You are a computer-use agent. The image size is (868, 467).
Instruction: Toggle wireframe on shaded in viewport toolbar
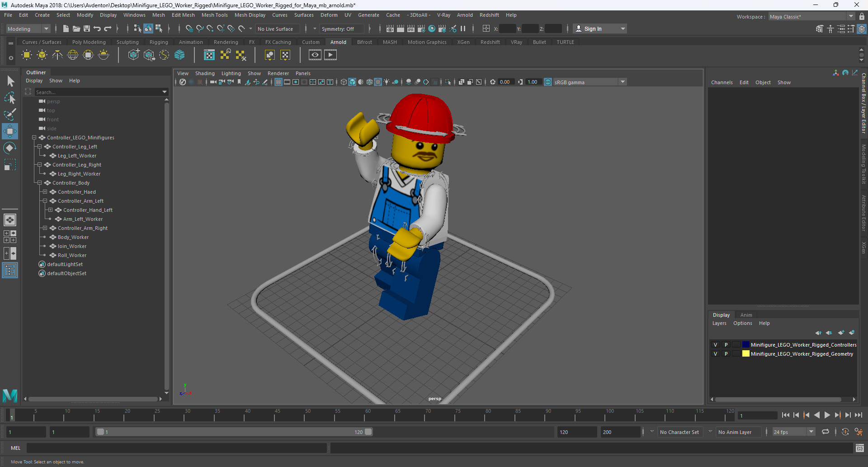(x=369, y=82)
